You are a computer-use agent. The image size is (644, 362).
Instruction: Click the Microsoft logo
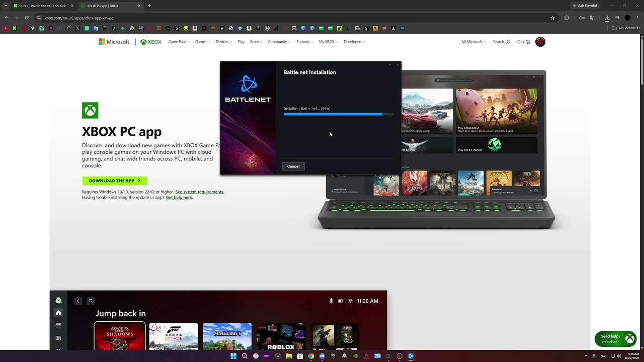pos(114,42)
